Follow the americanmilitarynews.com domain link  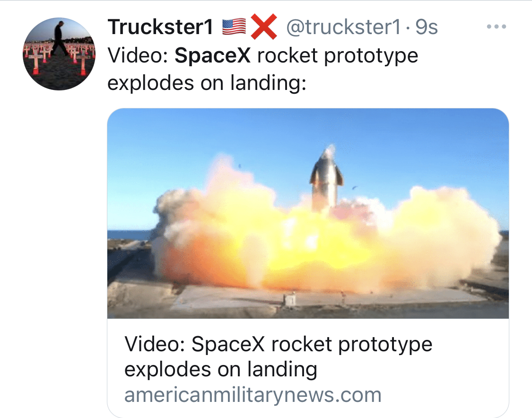pos(253,395)
